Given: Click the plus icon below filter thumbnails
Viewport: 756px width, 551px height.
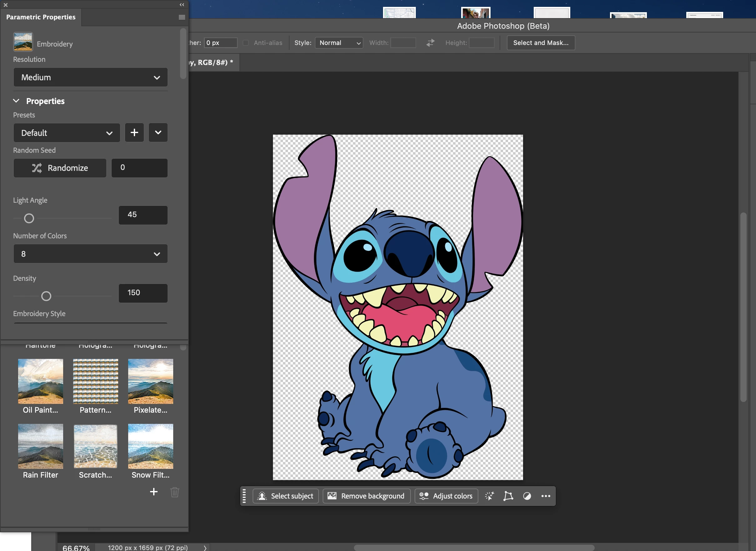Looking at the screenshot, I should point(154,492).
